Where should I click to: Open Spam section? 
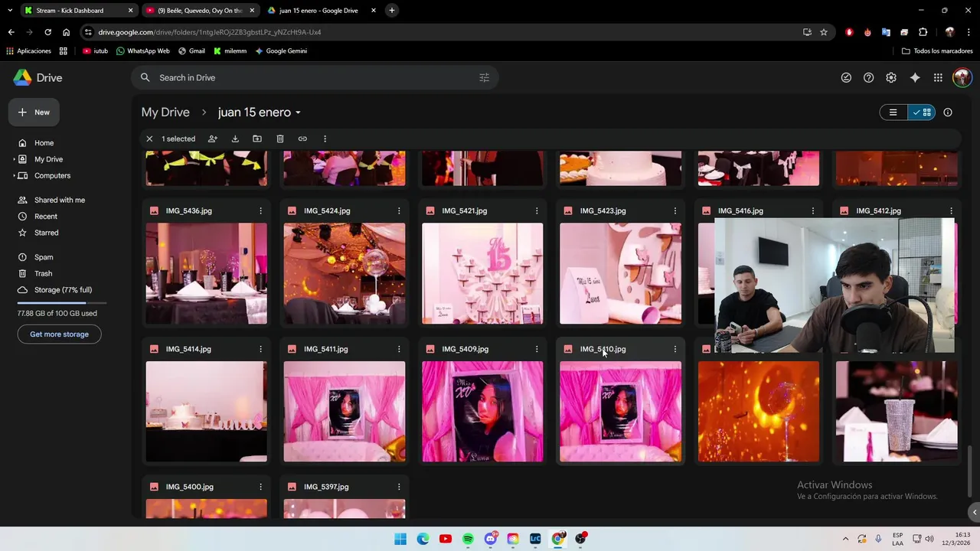click(44, 257)
